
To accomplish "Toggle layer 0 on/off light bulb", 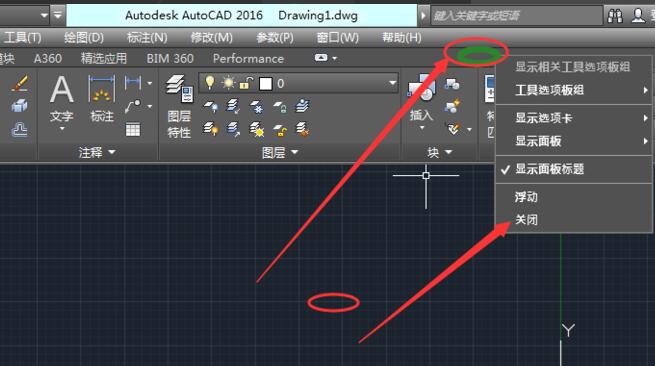I will coord(210,83).
